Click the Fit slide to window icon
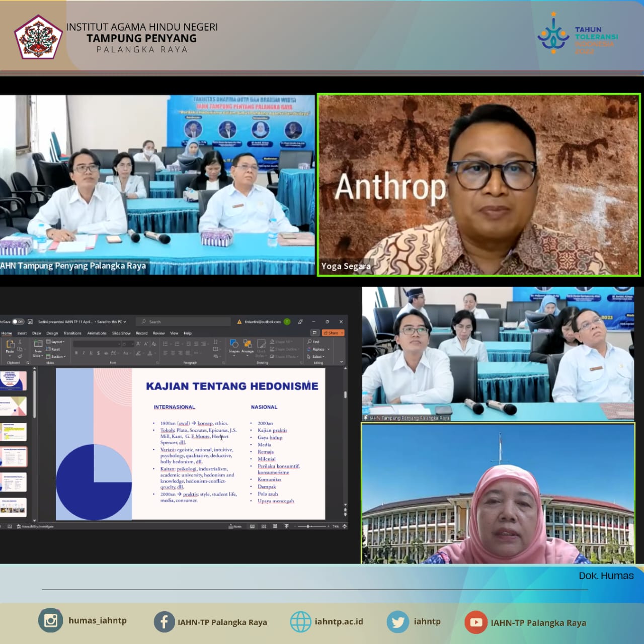 pyautogui.click(x=345, y=526)
